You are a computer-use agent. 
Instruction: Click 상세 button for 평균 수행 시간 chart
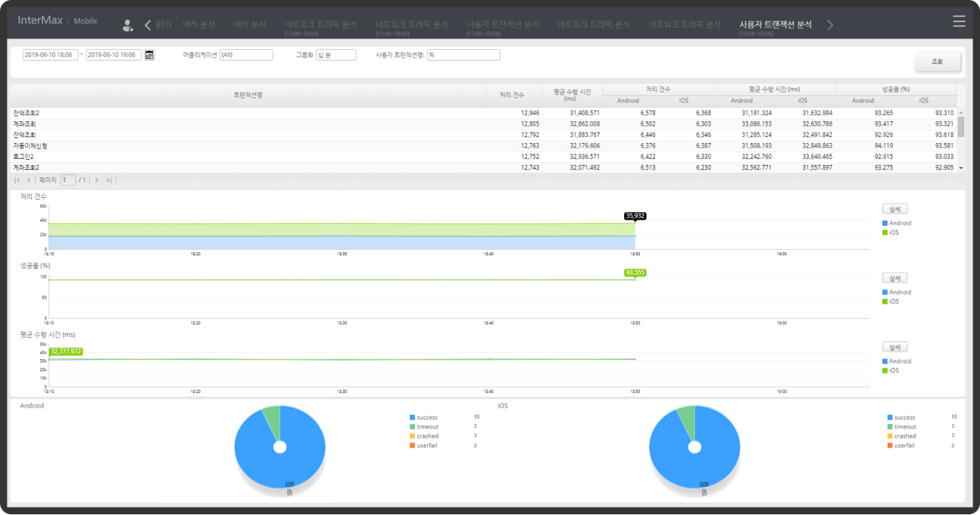[894, 347]
